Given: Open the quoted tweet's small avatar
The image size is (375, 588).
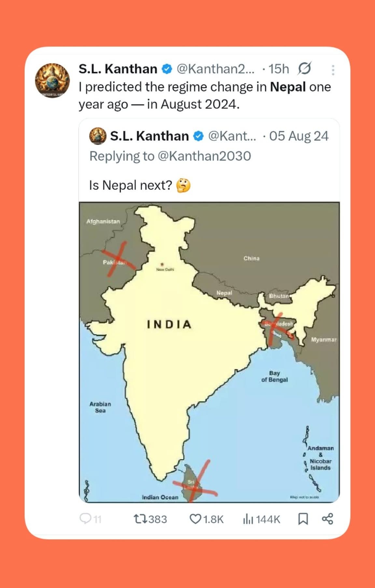Looking at the screenshot, I should 98,136.
